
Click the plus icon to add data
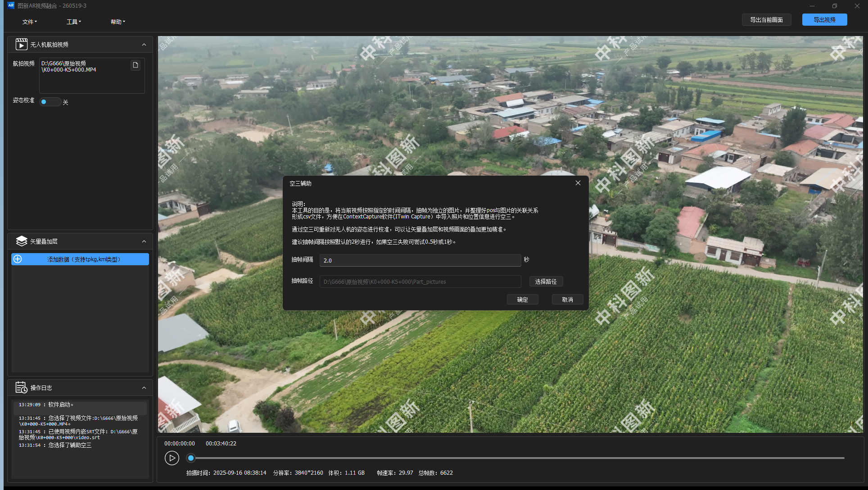18,259
